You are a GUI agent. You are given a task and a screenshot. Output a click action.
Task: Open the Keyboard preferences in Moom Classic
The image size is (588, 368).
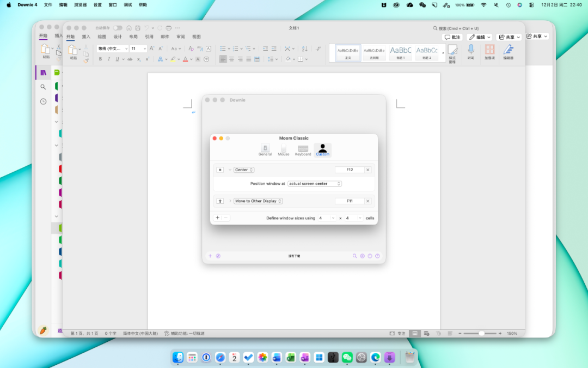pos(303,150)
